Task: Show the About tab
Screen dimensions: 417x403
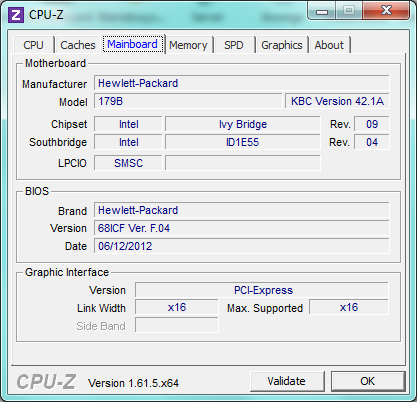Action: point(329,45)
